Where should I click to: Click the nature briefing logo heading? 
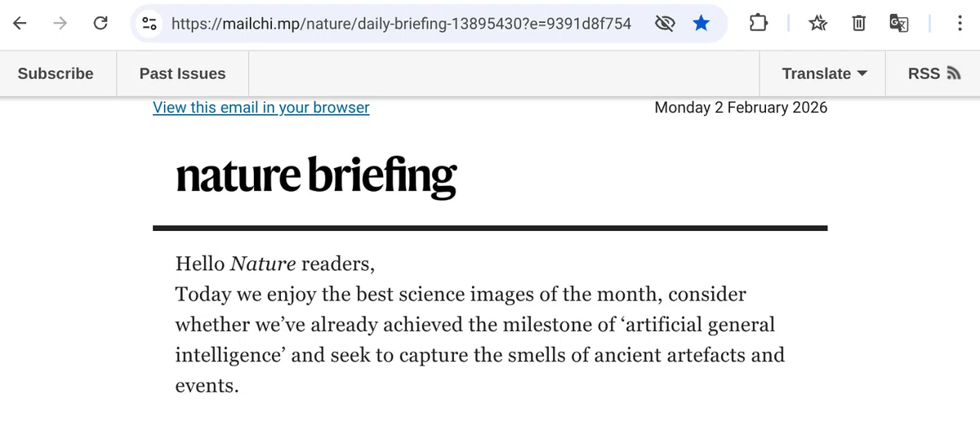316,176
